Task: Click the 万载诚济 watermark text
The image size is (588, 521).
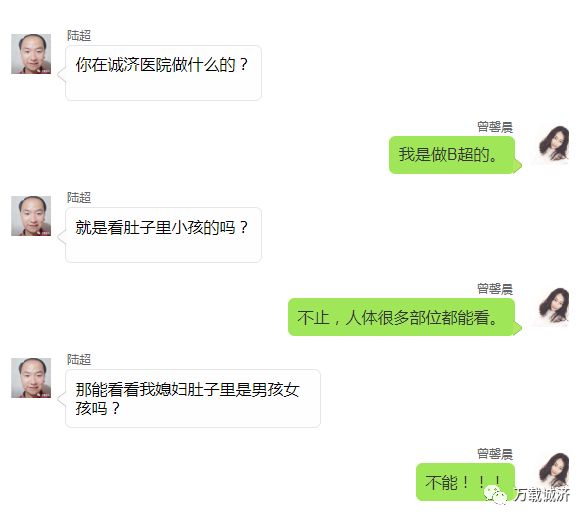Action: (542, 495)
